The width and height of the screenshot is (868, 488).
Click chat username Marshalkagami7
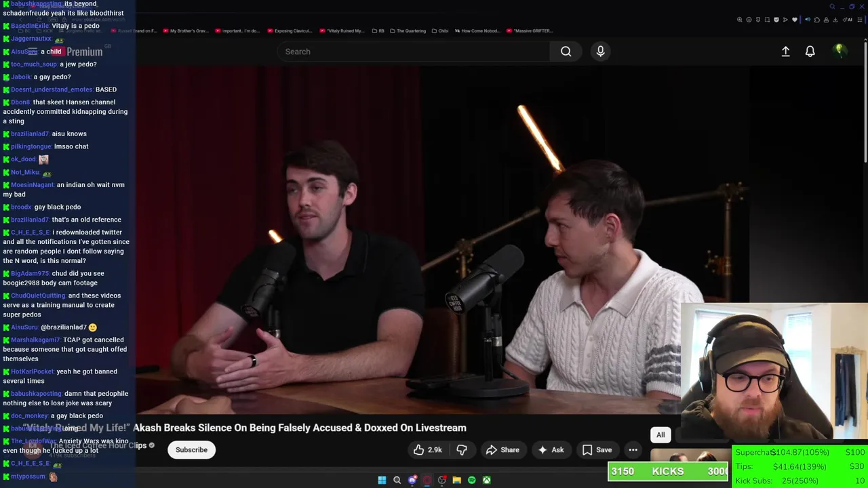pyautogui.click(x=35, y=340)
